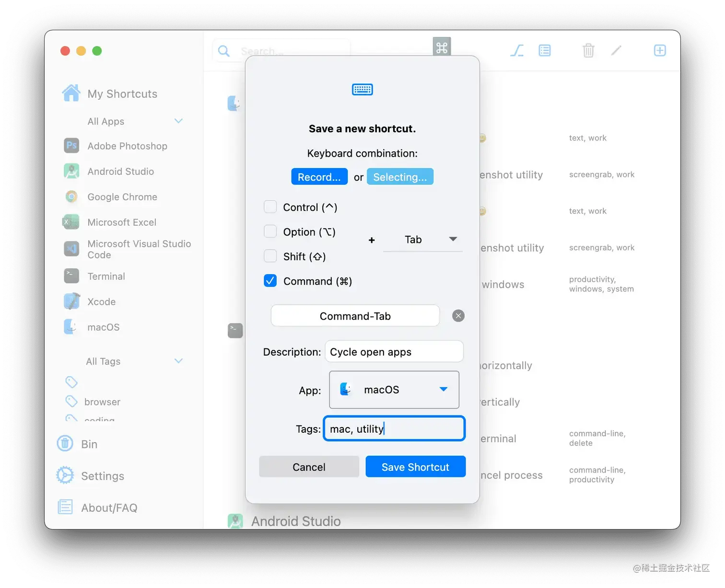Select Microsoft Visual Studio Code in sidebar
The height and width of the screenshot is (588, 725).
(139, 249)
